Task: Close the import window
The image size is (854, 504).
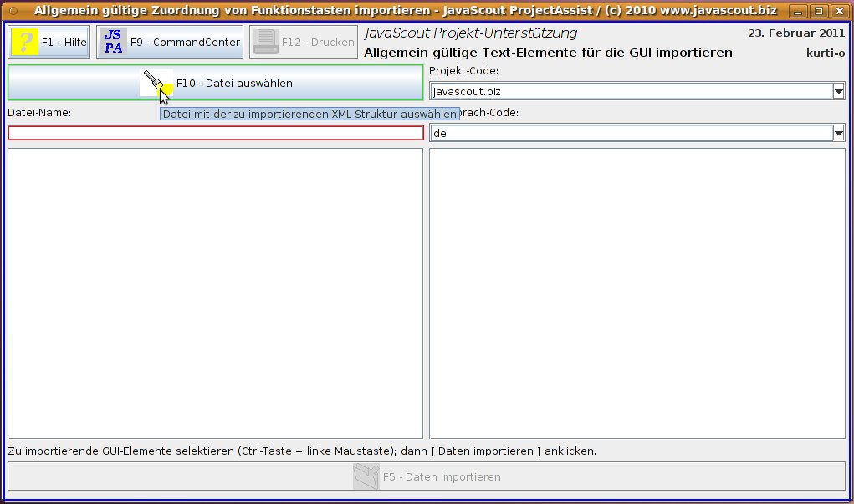Action: pos(837,11)
